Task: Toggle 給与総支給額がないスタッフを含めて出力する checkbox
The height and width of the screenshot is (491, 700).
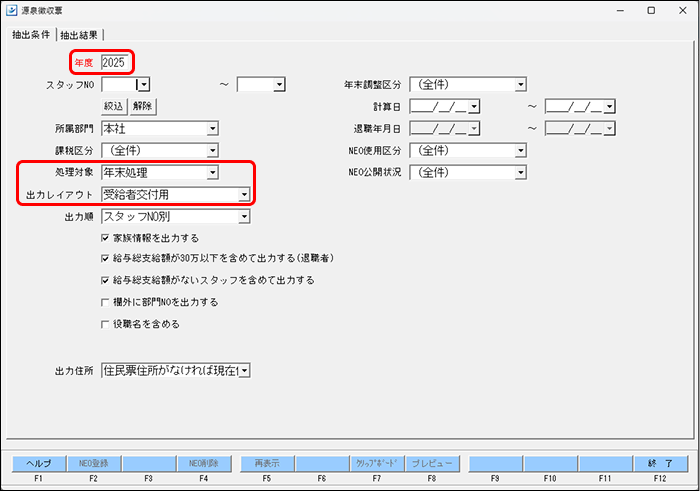Action: coord(105,280)
